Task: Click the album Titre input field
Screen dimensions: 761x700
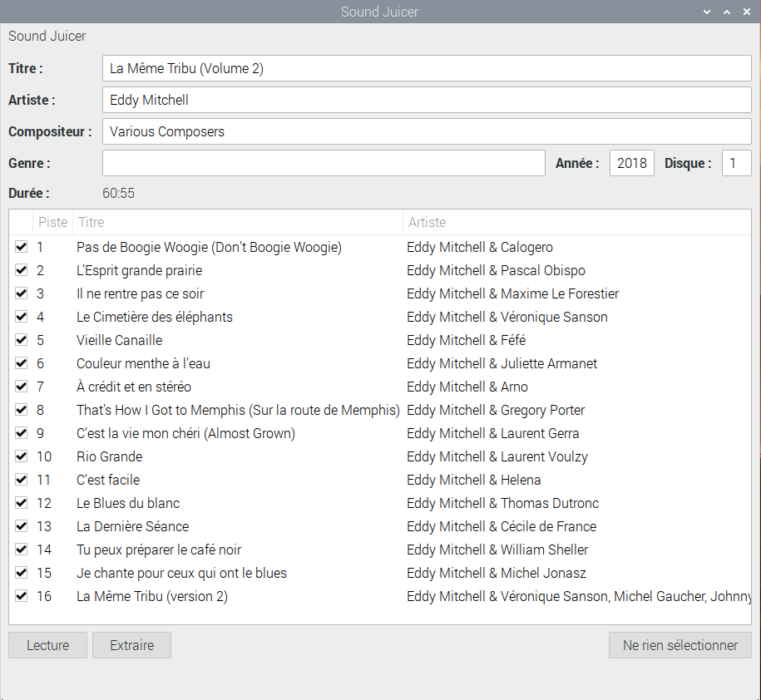Action: click(427, 68)
